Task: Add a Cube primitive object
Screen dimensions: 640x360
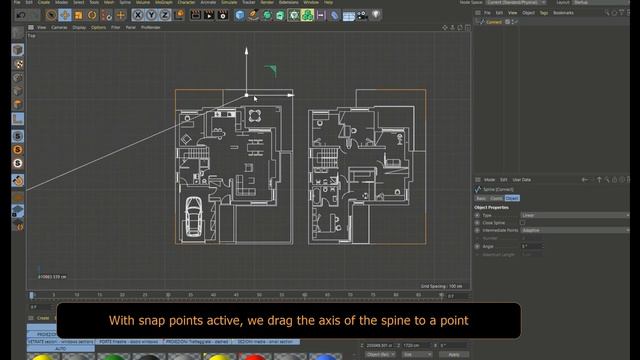Action: click(240, 15)
